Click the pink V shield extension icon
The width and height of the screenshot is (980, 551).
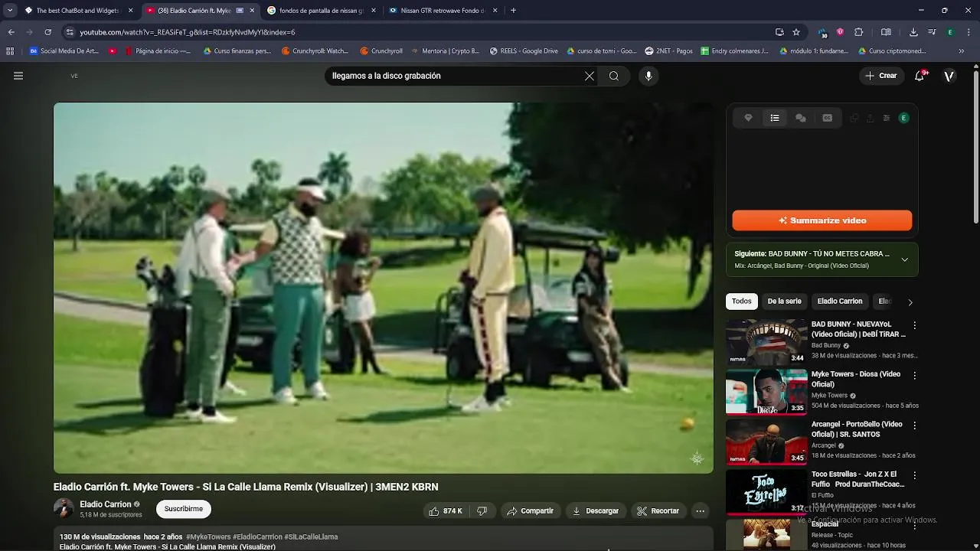click(840, 32)
